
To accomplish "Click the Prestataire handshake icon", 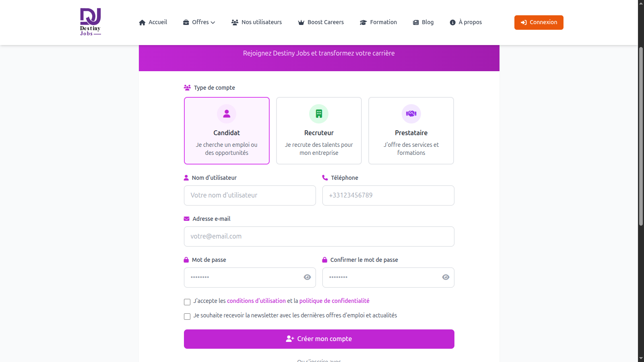I will coord(411,114).
